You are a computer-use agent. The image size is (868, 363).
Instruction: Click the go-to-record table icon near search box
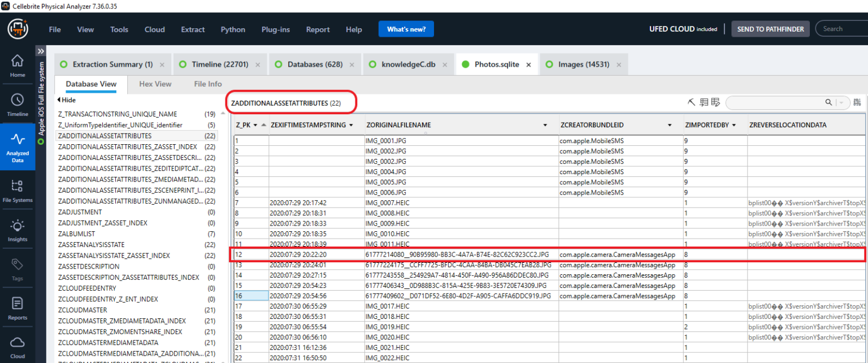click(704, 102)
